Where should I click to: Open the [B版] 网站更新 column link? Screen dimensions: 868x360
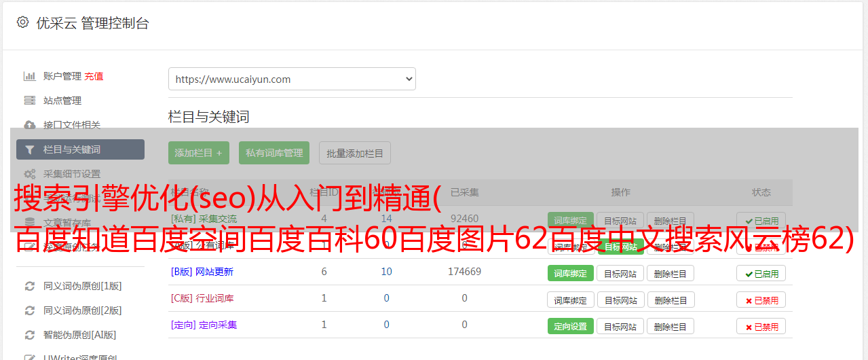(x=202, y=272)
